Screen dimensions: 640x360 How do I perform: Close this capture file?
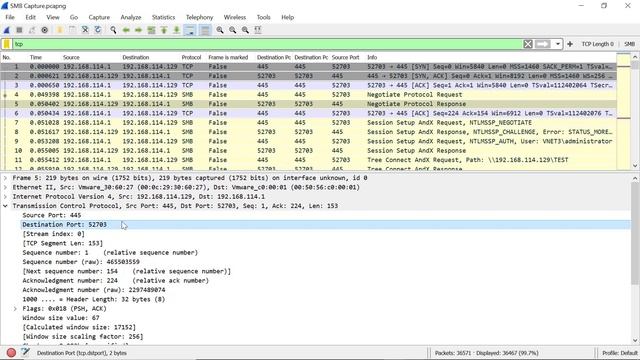85,30
